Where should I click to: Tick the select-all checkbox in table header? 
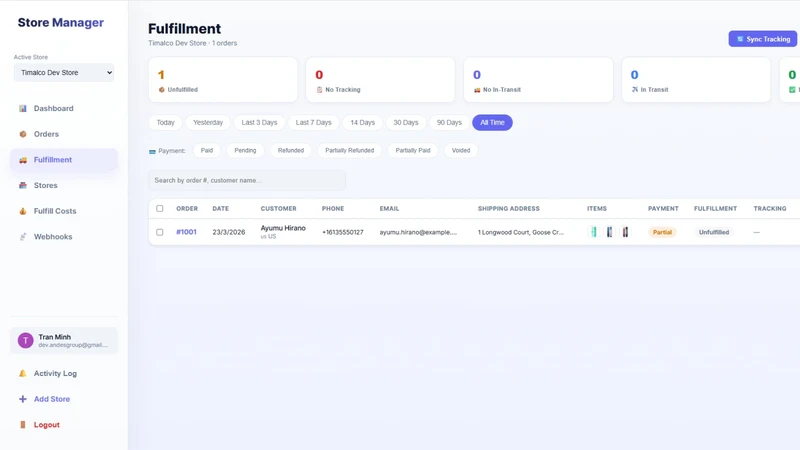(x=160, y=209)
